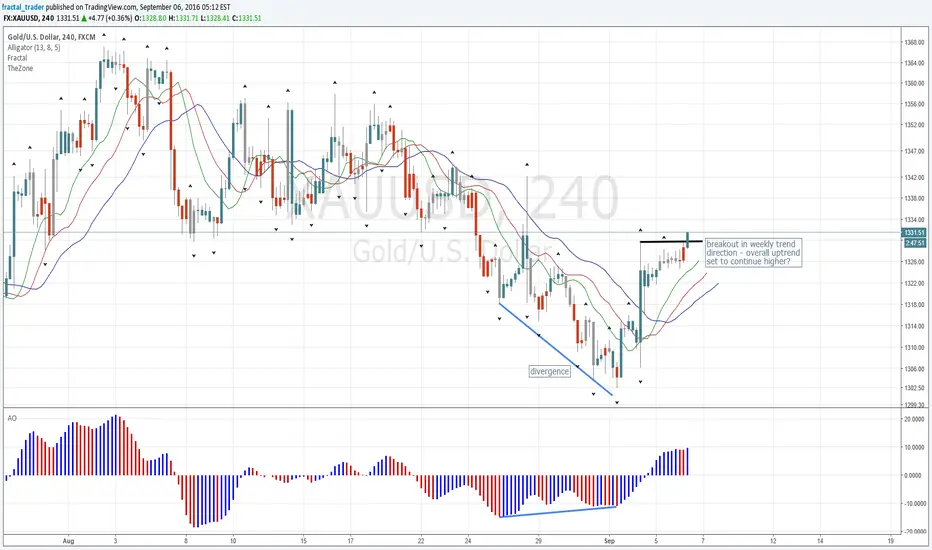Click the 10.0000 AO scale label
The width and height of the screenshot is (932, 550).
pyautogui.click(x=914, y=448)
